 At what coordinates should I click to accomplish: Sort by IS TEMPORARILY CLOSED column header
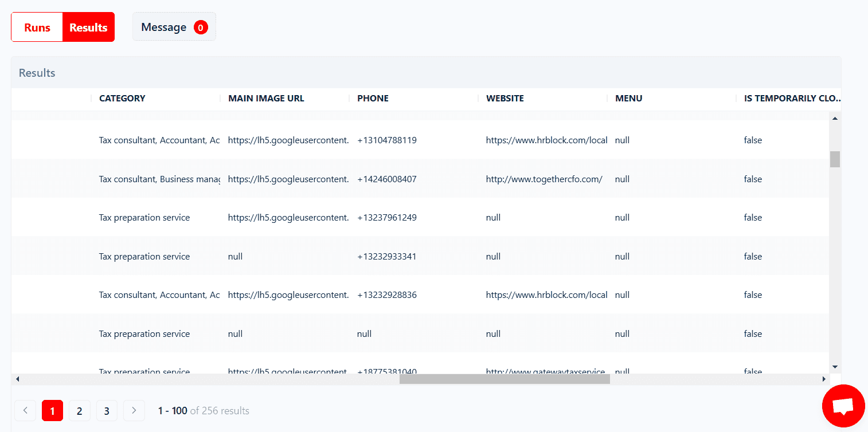tap(792, 99)
